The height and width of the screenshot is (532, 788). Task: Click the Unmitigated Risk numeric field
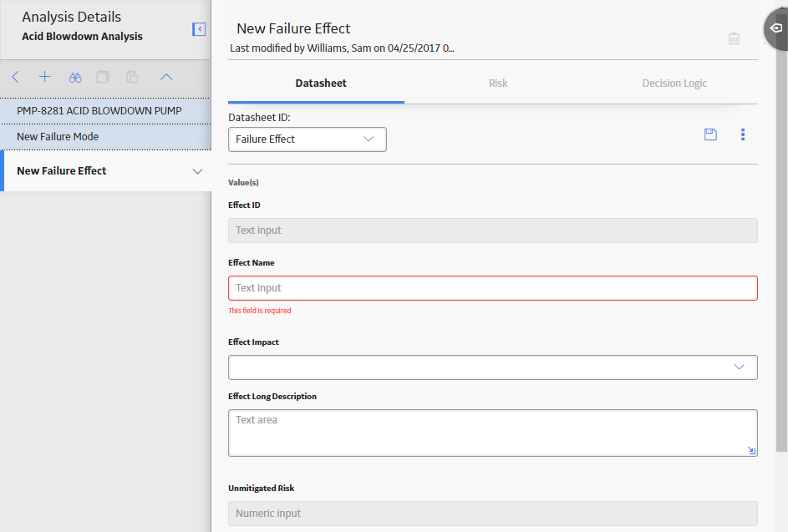(492, 514)
